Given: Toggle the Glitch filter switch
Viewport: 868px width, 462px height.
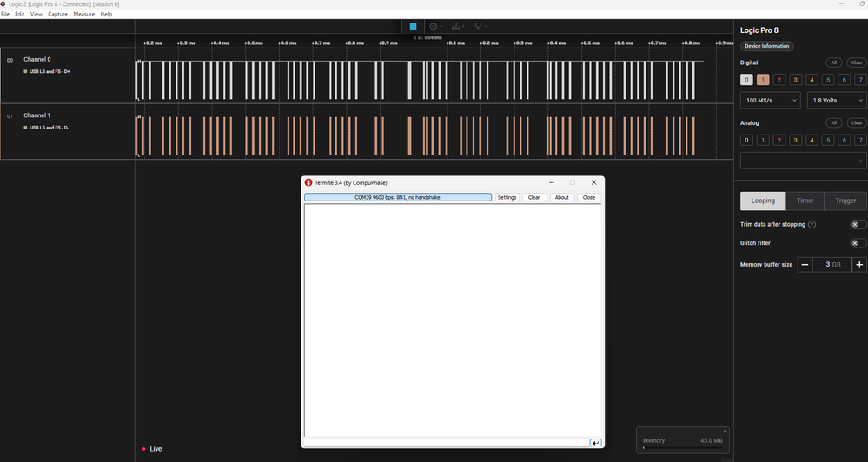Looking at the screenshot, I should click(858, 243).
